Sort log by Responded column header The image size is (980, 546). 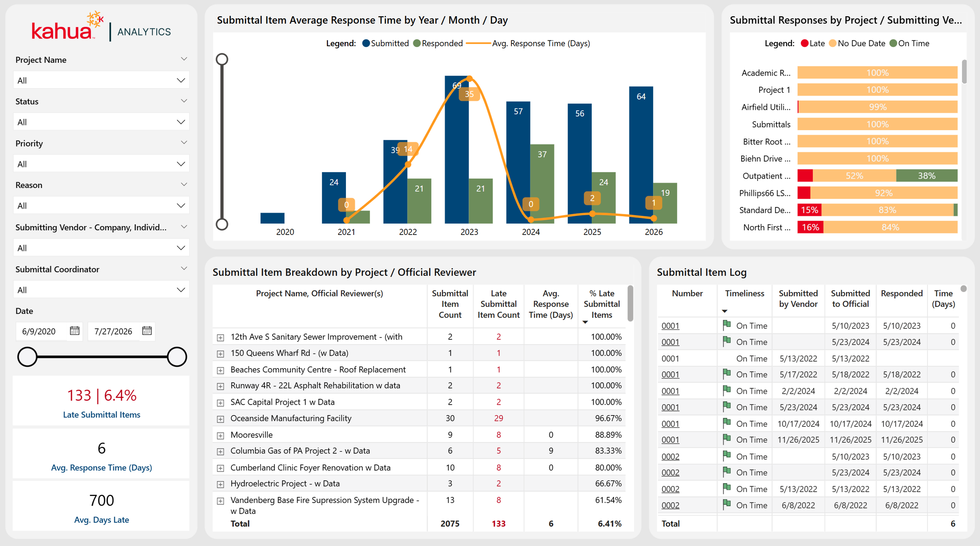click(x=902, y=294)
